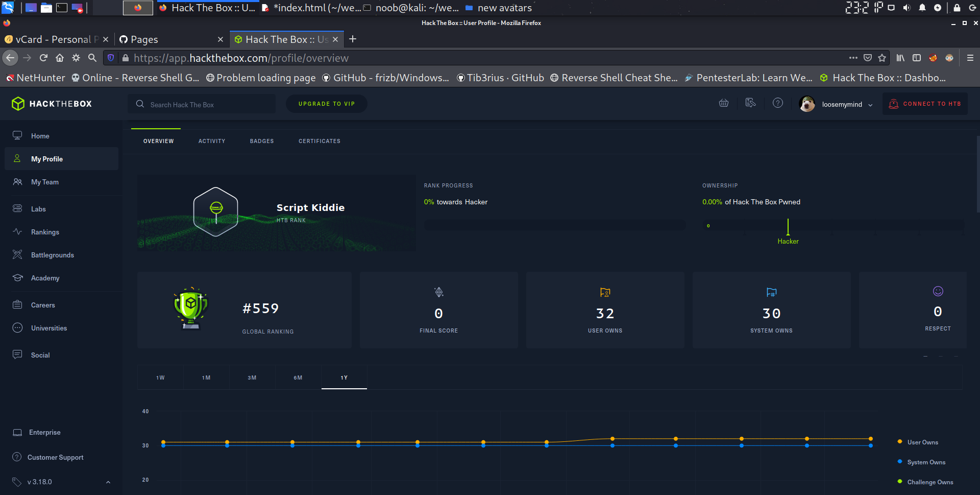Viewport: 980px width, 495px height.
Task: Toggle User Owns series in legend
Action: point(918,442)
